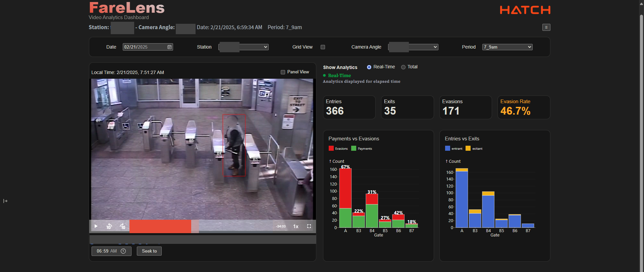Rewind video by 10 seconds
The image size is (644, 272).
click(x=109, y=226)
